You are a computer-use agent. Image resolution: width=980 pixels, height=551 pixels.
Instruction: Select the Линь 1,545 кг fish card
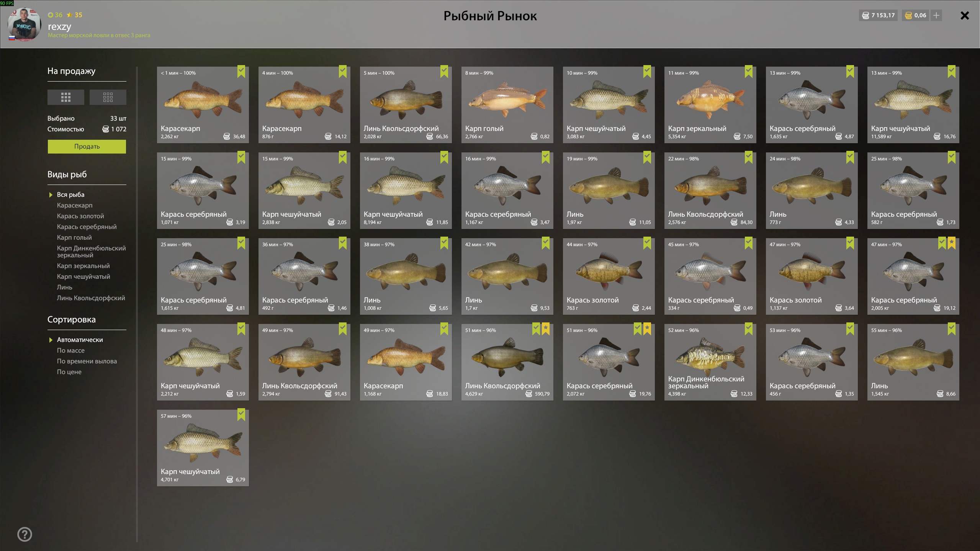[913, 362]
